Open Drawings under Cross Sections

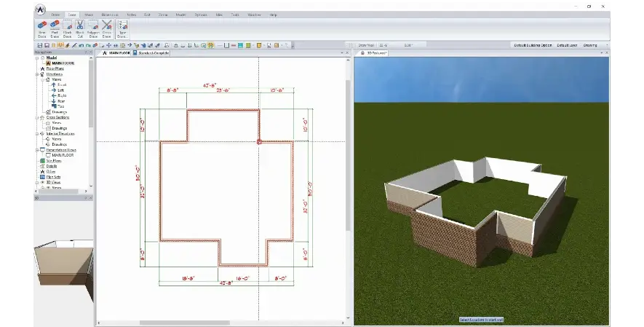pos(59,128)
